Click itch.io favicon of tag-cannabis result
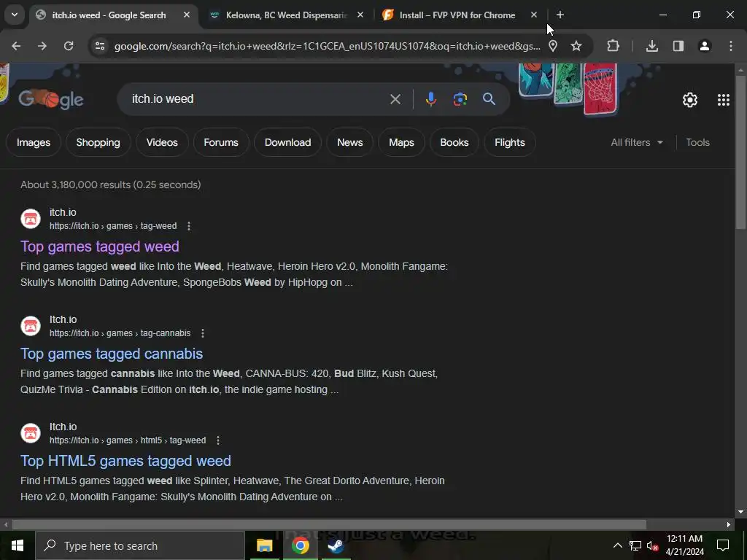Image resolution: width=747 pixels, height=560 pixels. [31, 326]
